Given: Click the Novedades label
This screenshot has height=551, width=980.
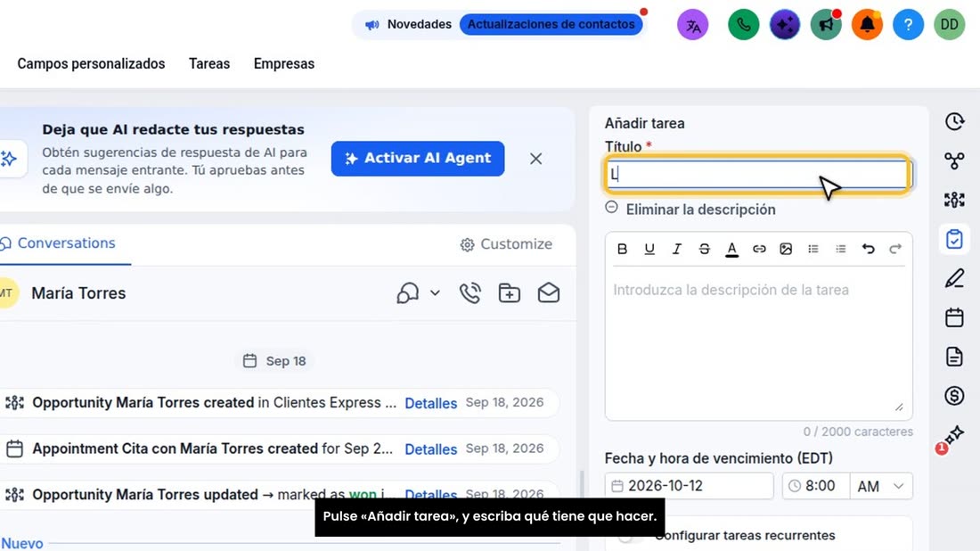Looking at the screenshot, I should pos(419,24).
